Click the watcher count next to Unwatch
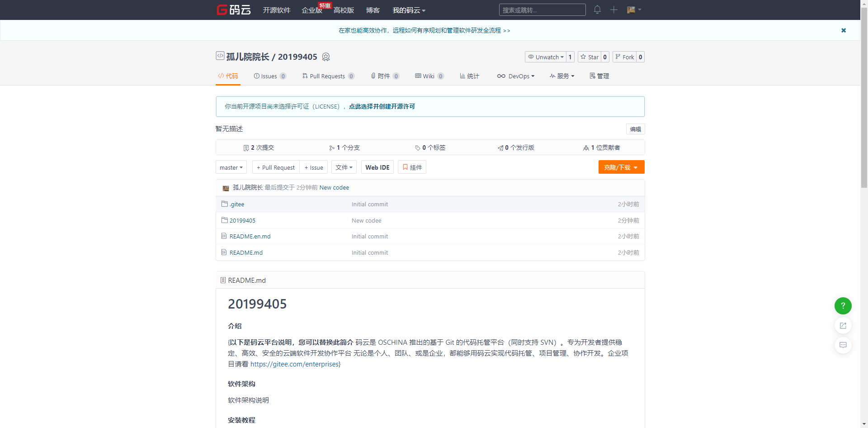This screenshot has width=868, height=428. (570, 57)
